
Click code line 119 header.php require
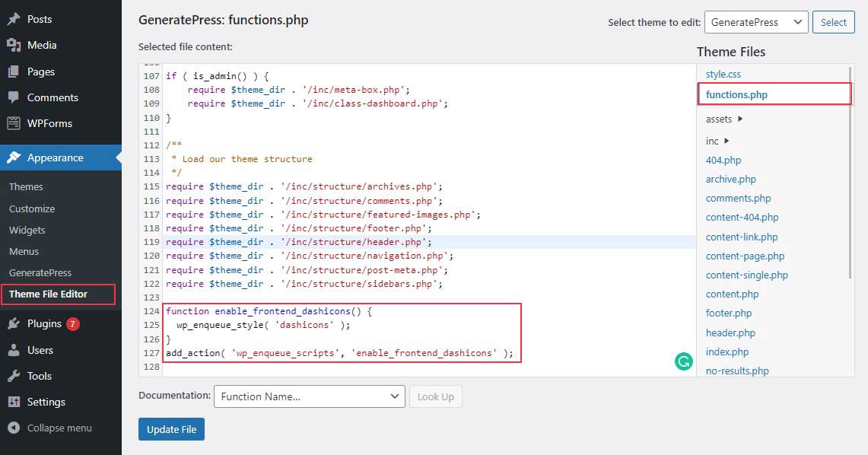(x=299, y=242)
